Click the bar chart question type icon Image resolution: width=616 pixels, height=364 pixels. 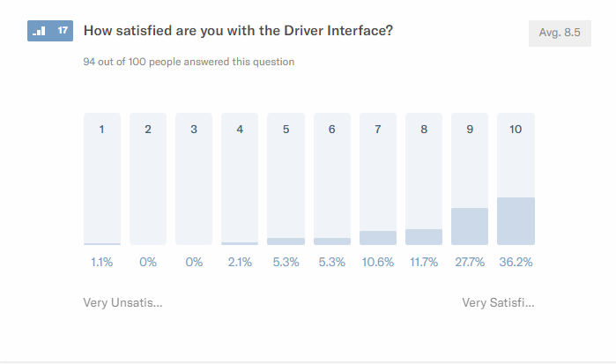(x=39, y=31)
